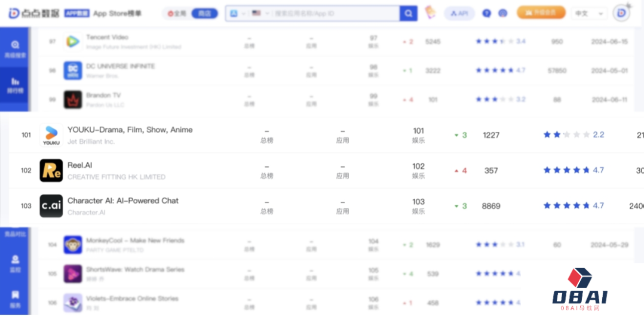Click the value 357 in Reel.AI row
Viewport: 644px width, 317px height.
pyautogui.click(x=491, y=170)
